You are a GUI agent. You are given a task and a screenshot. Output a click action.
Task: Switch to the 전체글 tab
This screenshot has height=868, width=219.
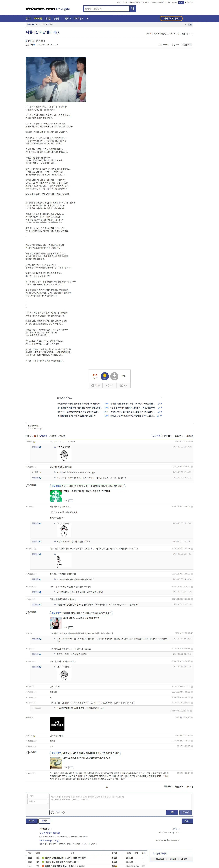pos(31,821)
